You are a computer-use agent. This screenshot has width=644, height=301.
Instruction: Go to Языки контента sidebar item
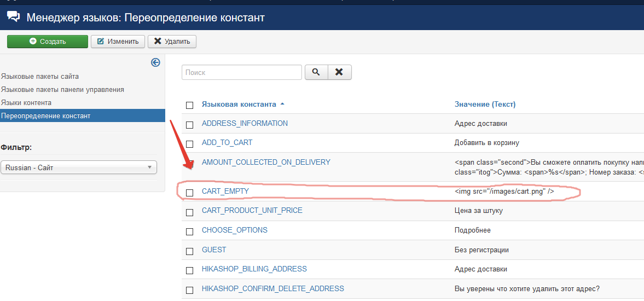(x=26, y=102)
